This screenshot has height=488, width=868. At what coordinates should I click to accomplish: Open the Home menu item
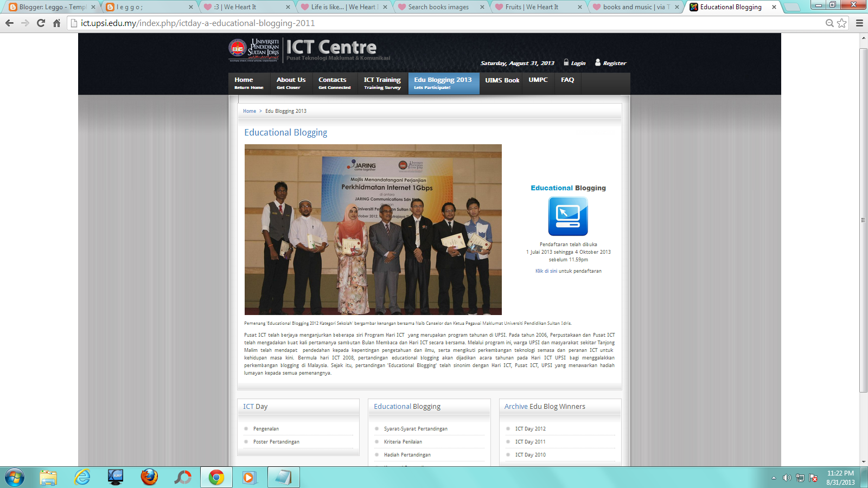(249, 83)
